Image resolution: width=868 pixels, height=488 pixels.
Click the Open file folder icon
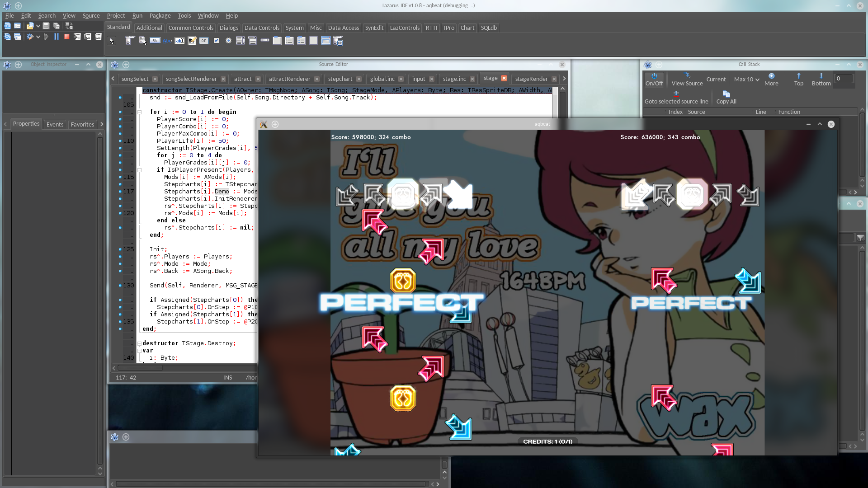pos(30,26)
